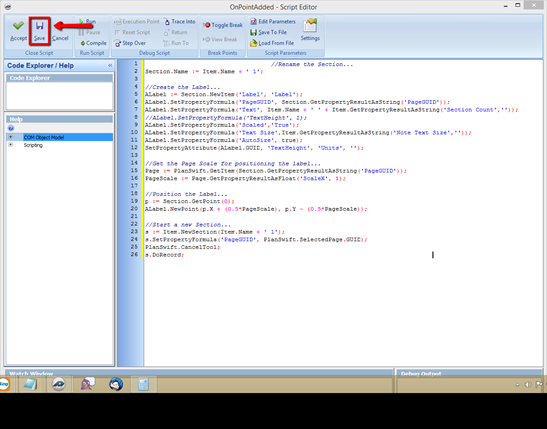Click the Run To button
Viewport: 547px width, 429px height.
[x=176, y=43]
